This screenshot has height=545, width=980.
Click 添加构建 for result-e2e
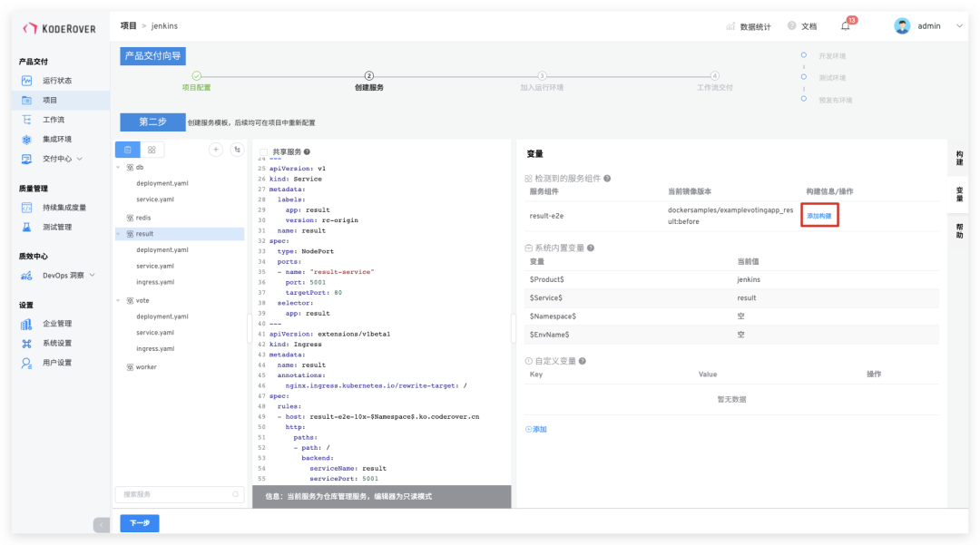point(818,216)
